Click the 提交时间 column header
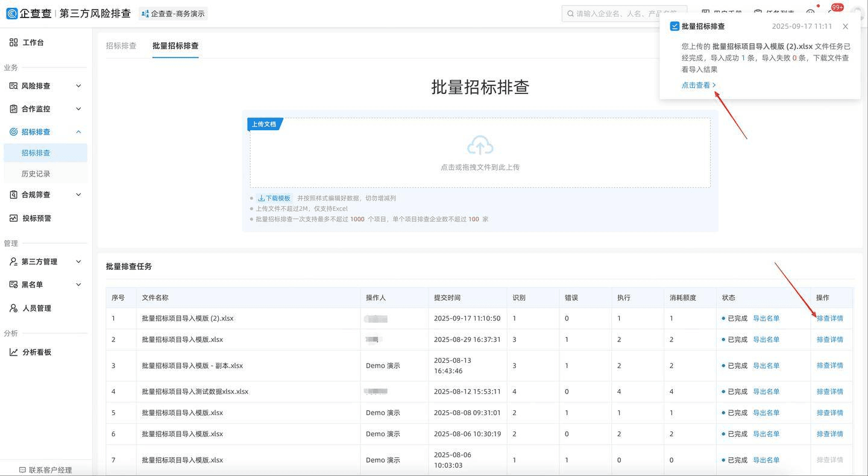868x476 pixels. pos(448,298)
